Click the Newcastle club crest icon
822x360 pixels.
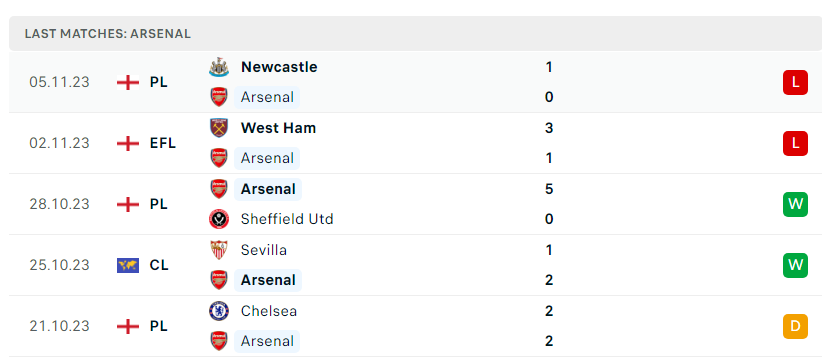pyautogui.click(x=219, y=67)
